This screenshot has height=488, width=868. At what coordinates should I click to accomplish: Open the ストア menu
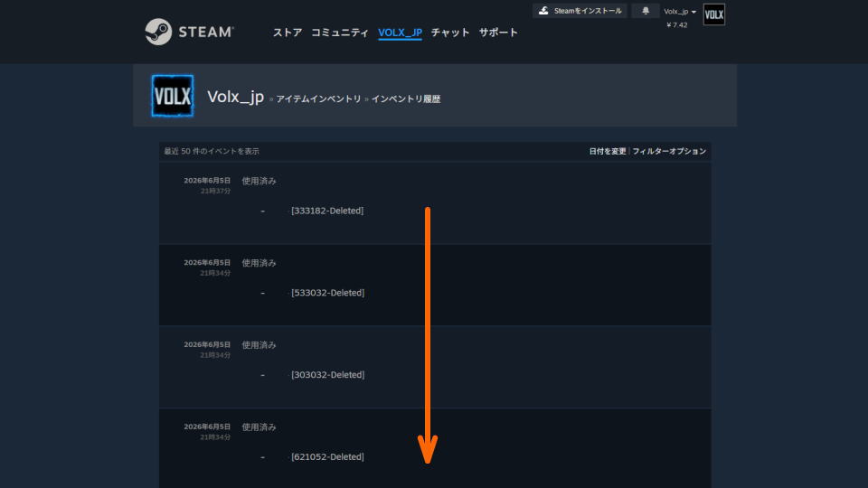pyautogui.click(x=288, y=33)
